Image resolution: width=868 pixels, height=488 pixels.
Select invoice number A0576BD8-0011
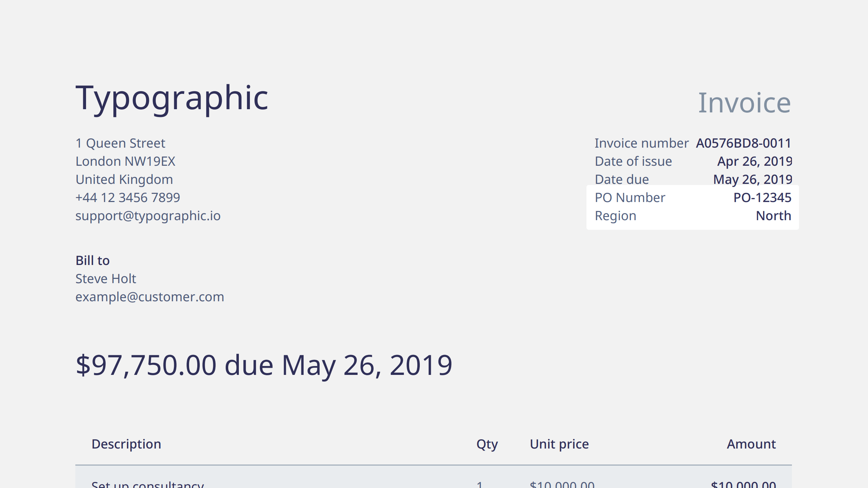coord(744,143)
